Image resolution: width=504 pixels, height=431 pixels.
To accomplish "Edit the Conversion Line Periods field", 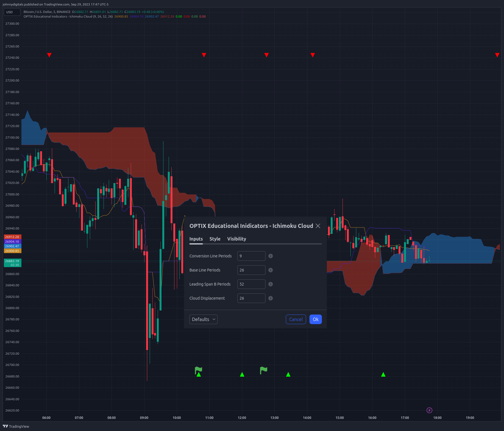I will click(251, 256).
